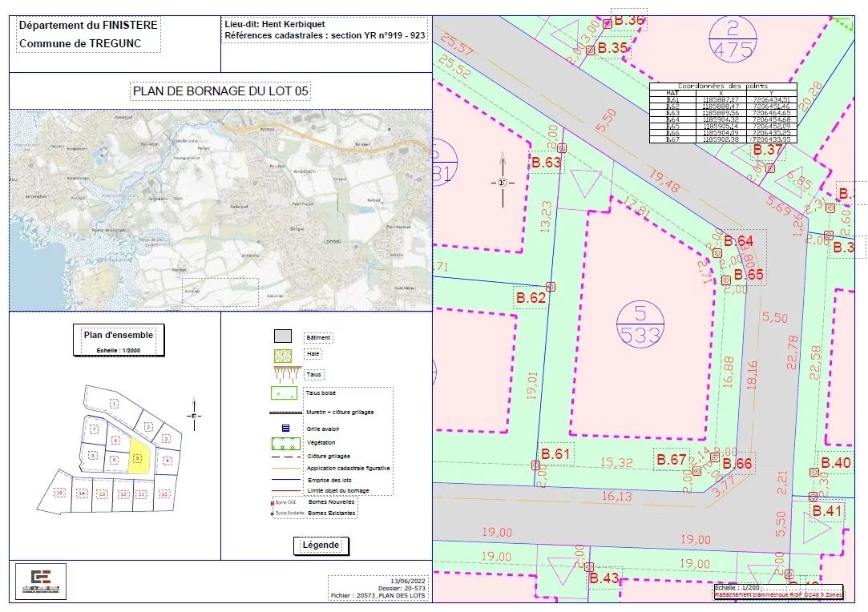This screenshot has height=612, width=868.
Task: Select the Talus embankment legend symbol
Action: coord(284,372)
